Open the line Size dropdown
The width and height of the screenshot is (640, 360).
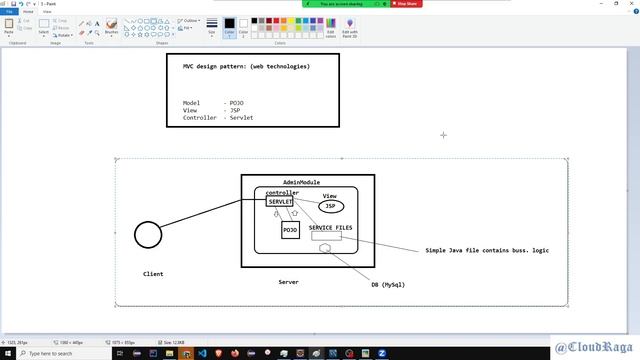tap(212, 28)
